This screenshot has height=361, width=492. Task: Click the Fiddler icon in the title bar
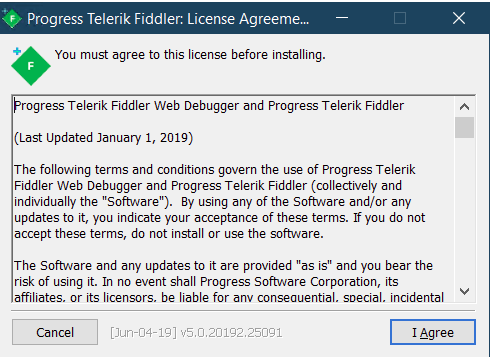tap(11, 18)
